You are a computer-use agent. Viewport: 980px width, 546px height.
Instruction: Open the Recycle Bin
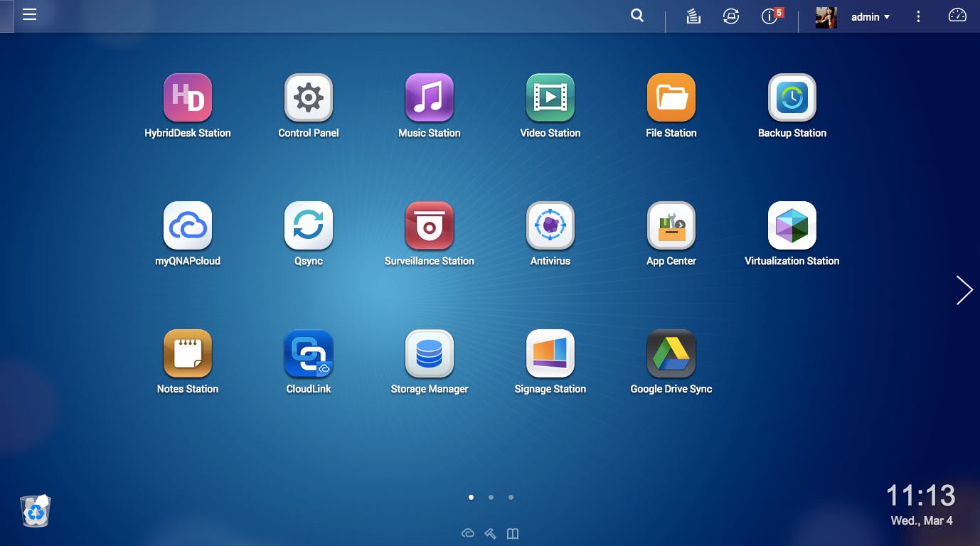(36, 510)
